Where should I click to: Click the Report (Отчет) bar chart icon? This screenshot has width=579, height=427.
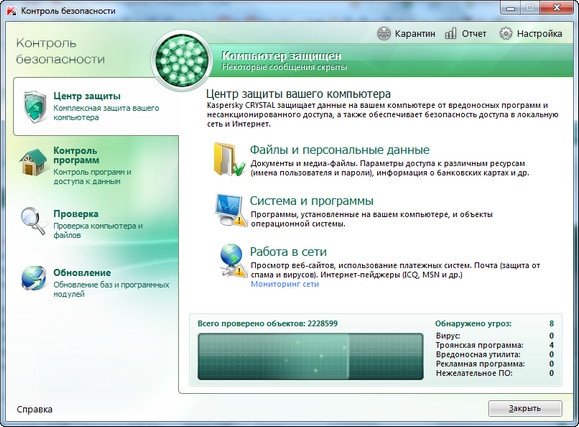450,34
